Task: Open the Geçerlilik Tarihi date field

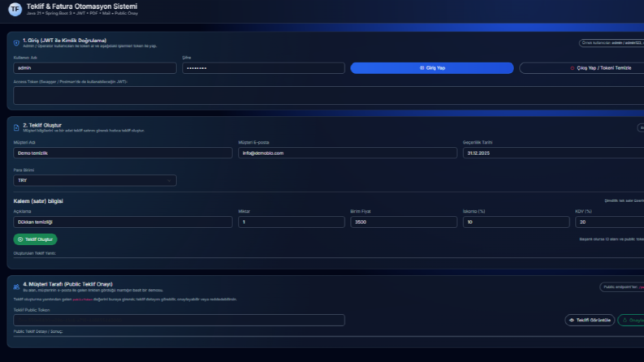Action: tap(553, 153)
